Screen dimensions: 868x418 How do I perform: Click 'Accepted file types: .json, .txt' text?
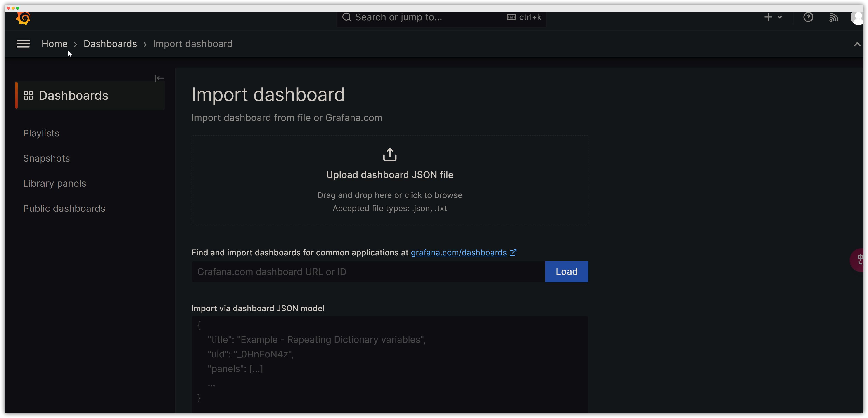pos(390,208)
